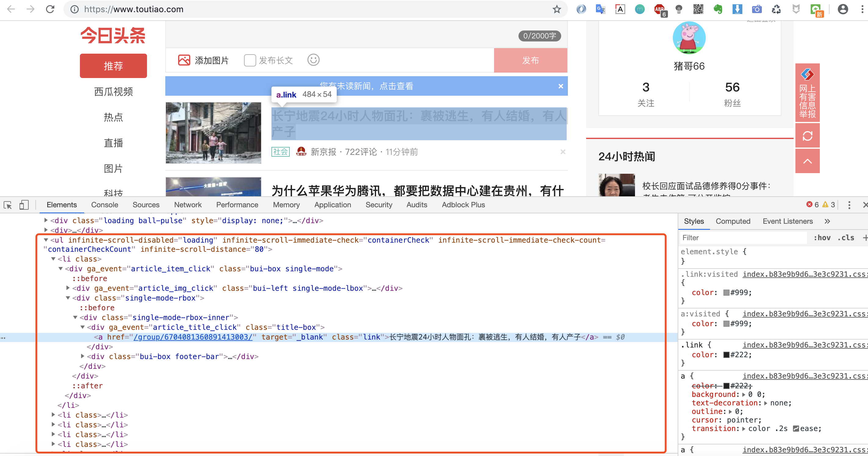The image size is (868, 456).
Task: Open the Adblock Plus extension icon
Action: pos(660,9)
